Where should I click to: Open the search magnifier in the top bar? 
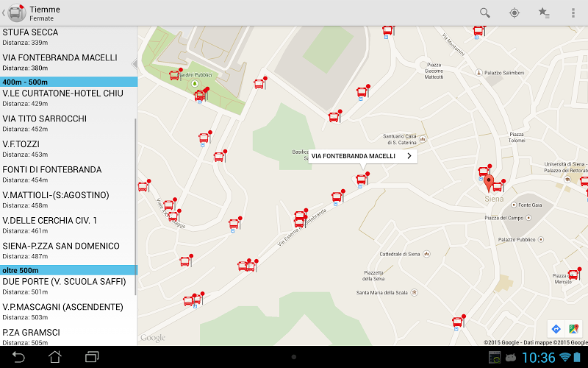click(484, 13)
